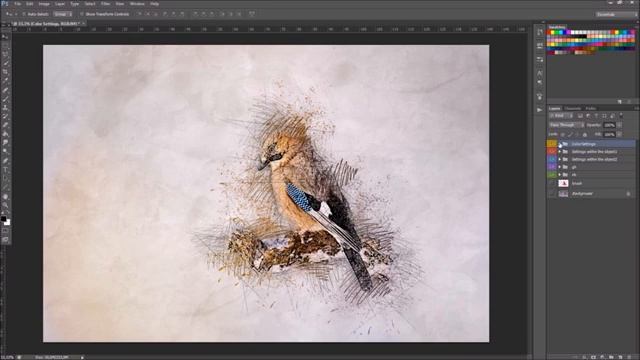Switch to the Channels tab

tap(573, 109)
